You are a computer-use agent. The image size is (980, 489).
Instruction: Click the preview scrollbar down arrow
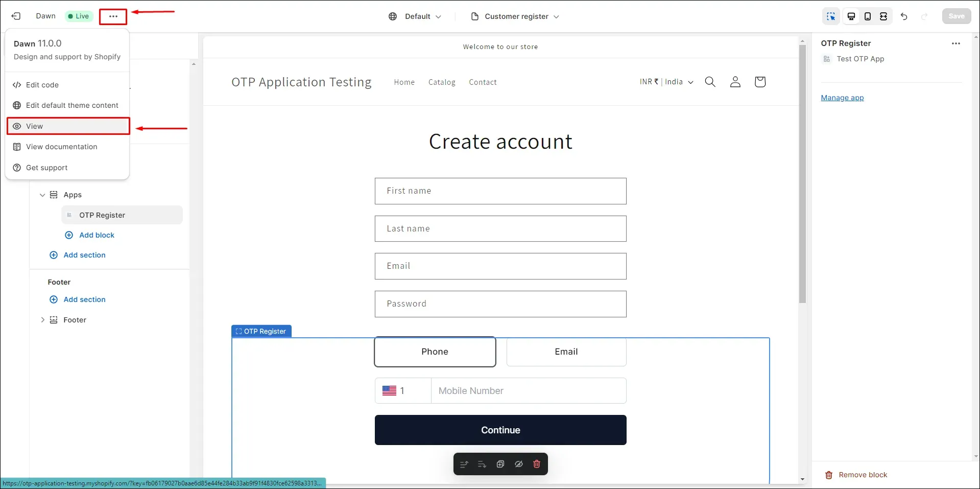tap(802, 479)
